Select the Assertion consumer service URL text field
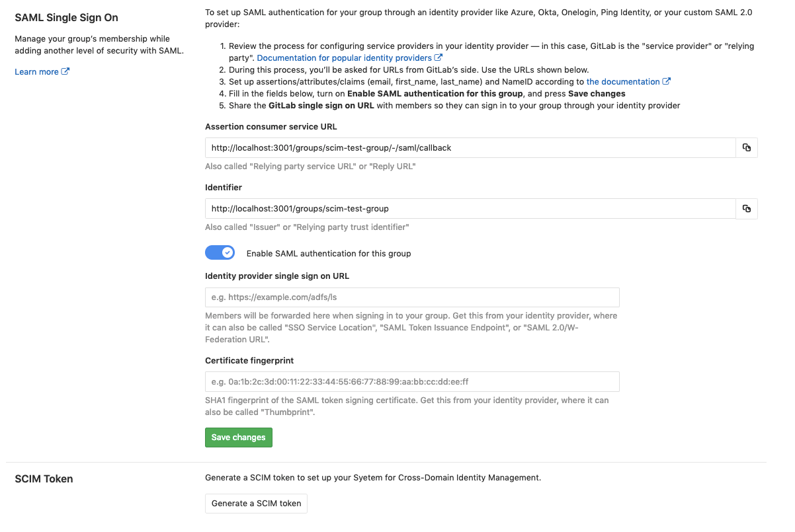Image resolution: width=795 pixels, height=532 pixels. click(470, 148)
